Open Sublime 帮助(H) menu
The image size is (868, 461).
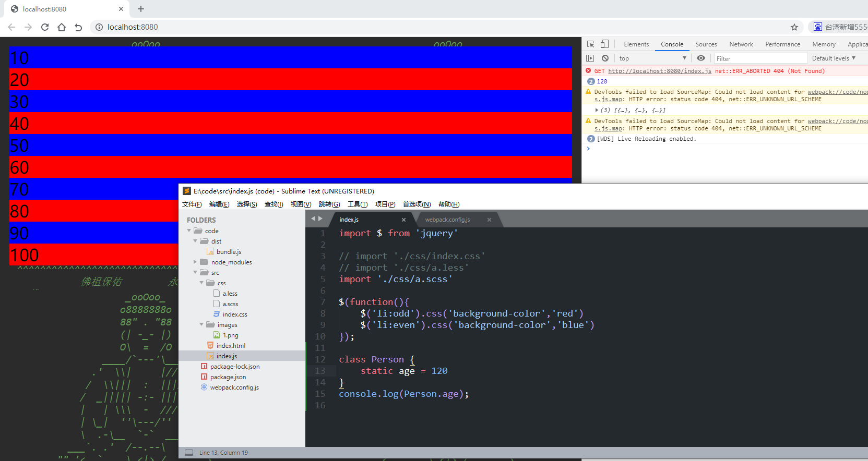[449, 204]
